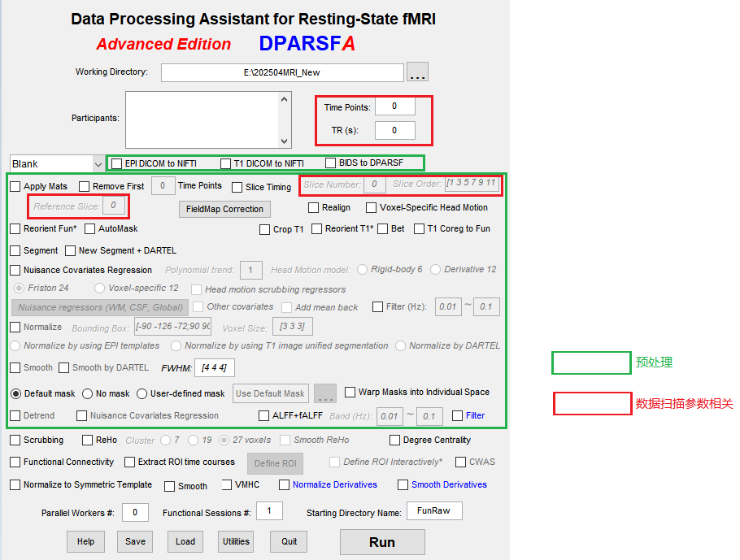Check Crop T1 option
The width and height of the screenshot is (740, 560).
(265, 230)
